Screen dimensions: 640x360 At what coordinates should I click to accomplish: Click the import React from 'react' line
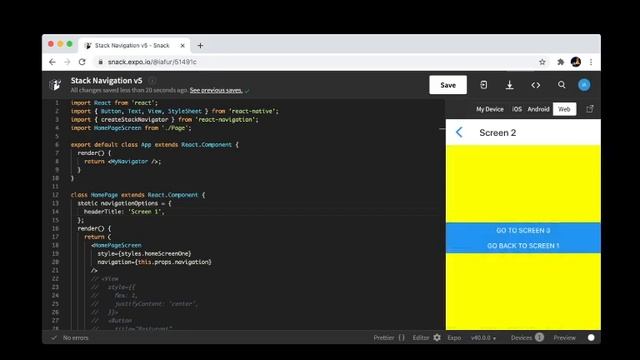click(114, 103)
